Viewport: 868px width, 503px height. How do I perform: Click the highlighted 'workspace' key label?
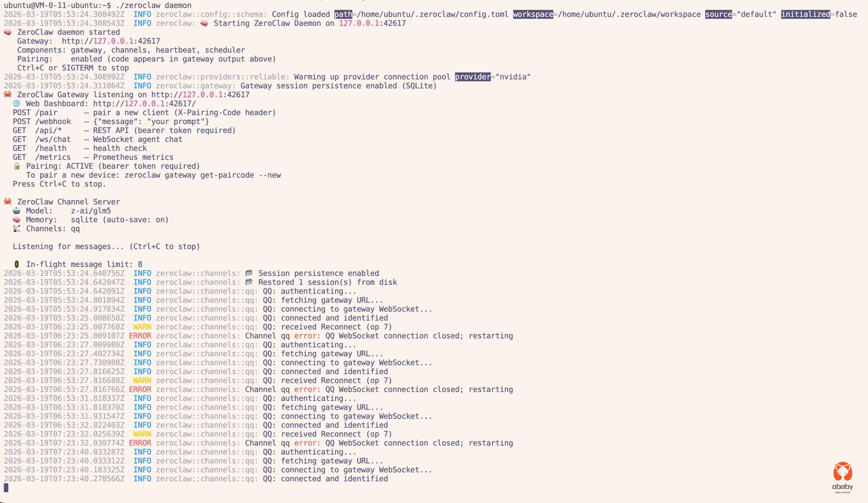coord(533,15)
